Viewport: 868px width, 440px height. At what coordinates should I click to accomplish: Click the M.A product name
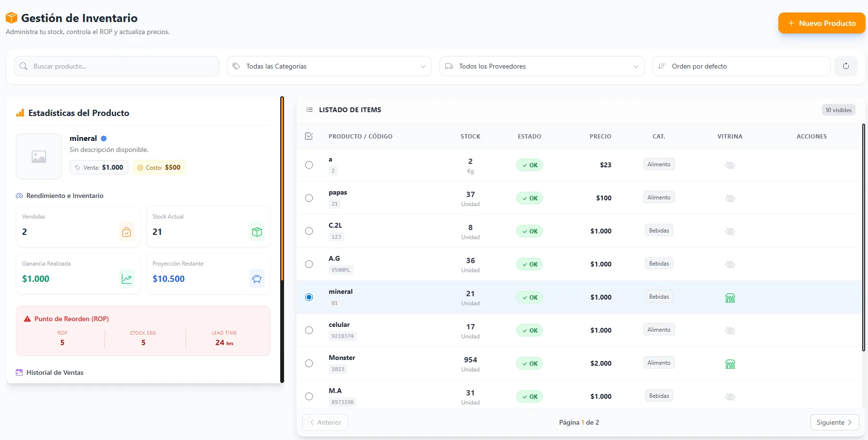pyautogui.click(x=335, y=391)
